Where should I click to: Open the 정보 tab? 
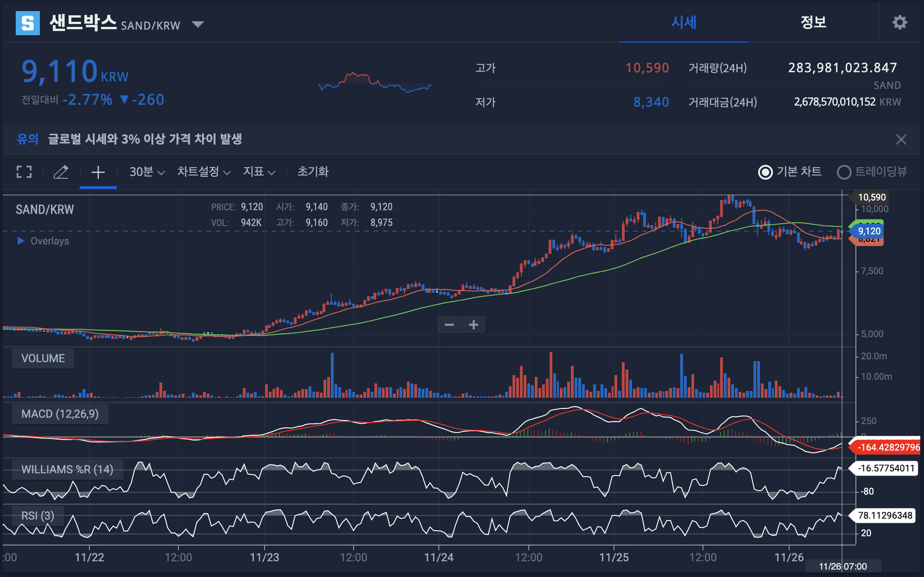813,22
